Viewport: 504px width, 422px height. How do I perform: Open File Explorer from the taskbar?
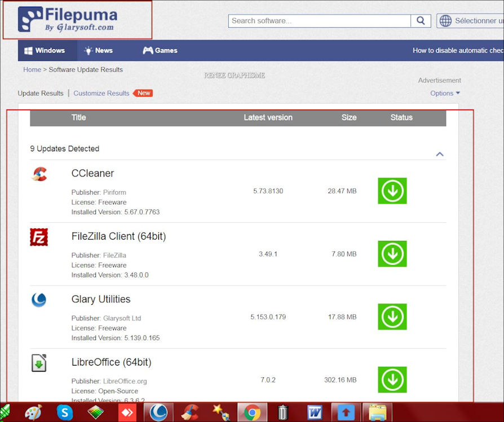(x=377, y=412)
